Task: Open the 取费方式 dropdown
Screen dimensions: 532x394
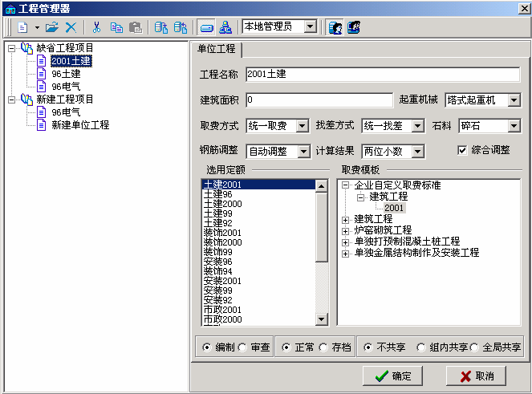Action: tap(303, 126)
